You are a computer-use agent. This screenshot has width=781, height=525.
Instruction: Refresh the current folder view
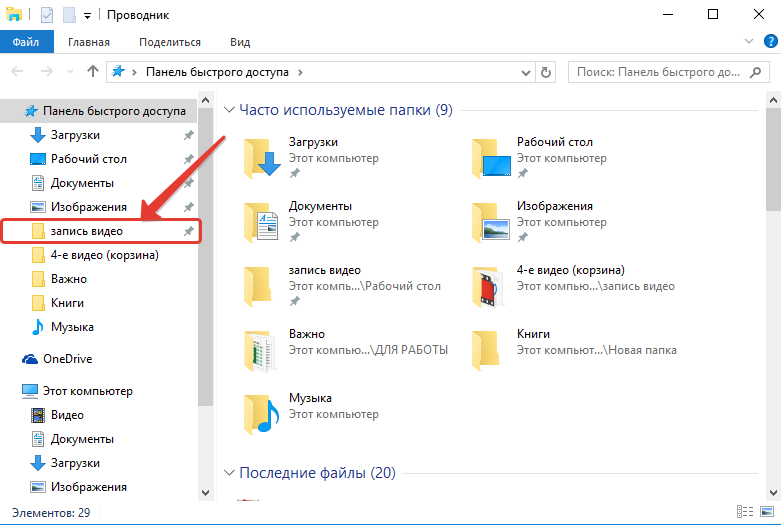coord(546,73)
